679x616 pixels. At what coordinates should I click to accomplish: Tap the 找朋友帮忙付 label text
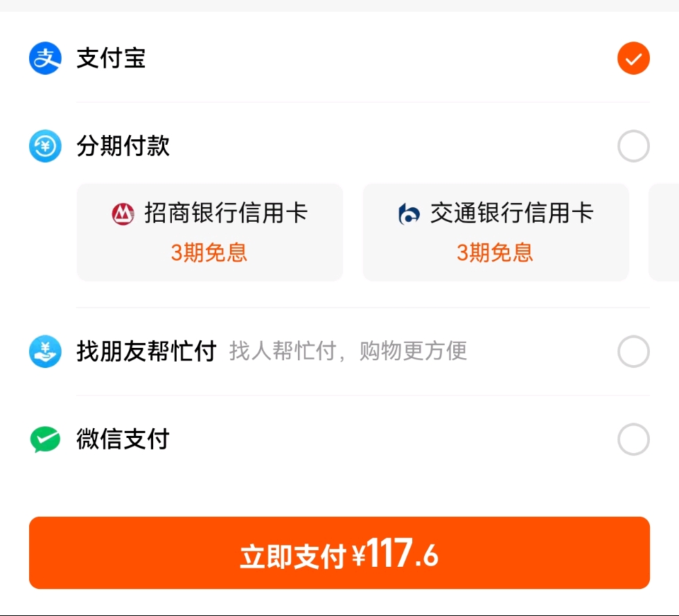146,351
